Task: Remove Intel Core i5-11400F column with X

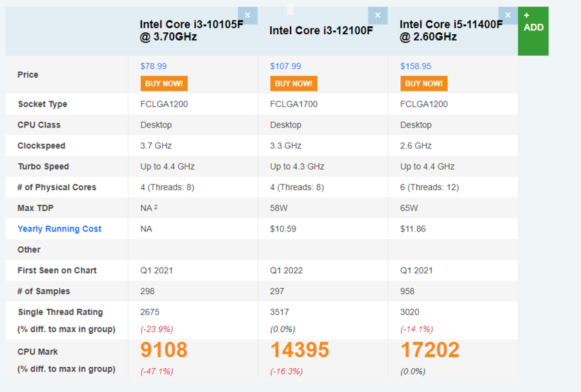Action: point(508,15)
